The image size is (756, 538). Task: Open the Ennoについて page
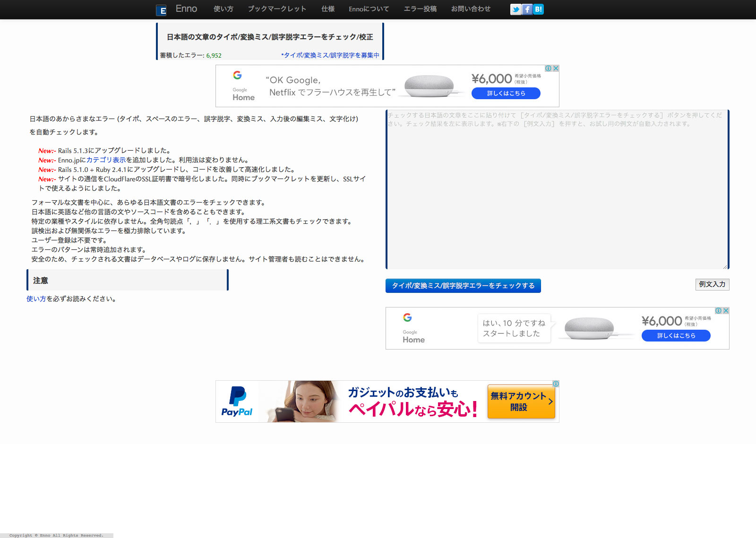pos(369,9)
